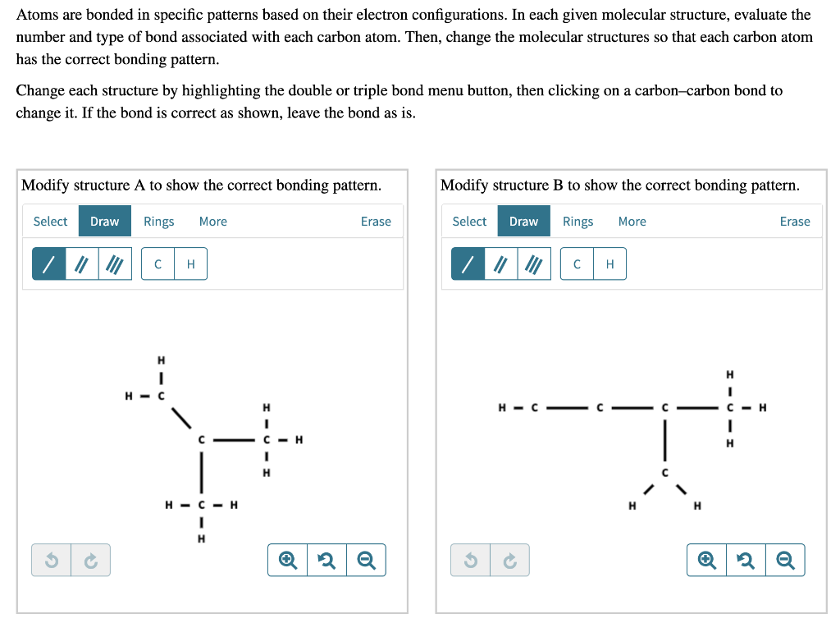Select the triple bond tool in structure A
This screenshot has height=623, width=840.
[115, 263]
